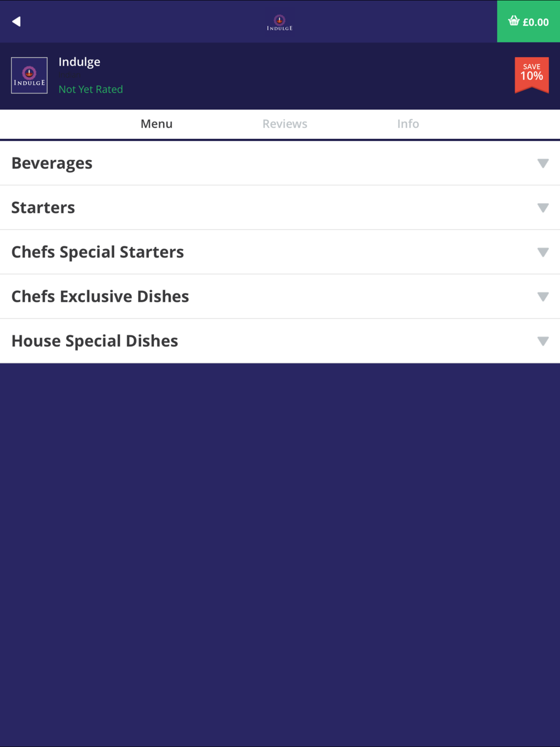560x747 pixels.
Task: Select the Menu tab
Action: click(156, 124)
